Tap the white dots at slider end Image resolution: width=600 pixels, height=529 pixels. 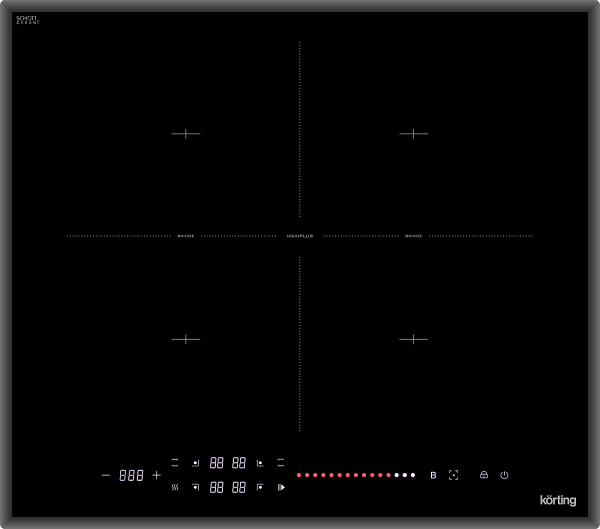point(405,475)
